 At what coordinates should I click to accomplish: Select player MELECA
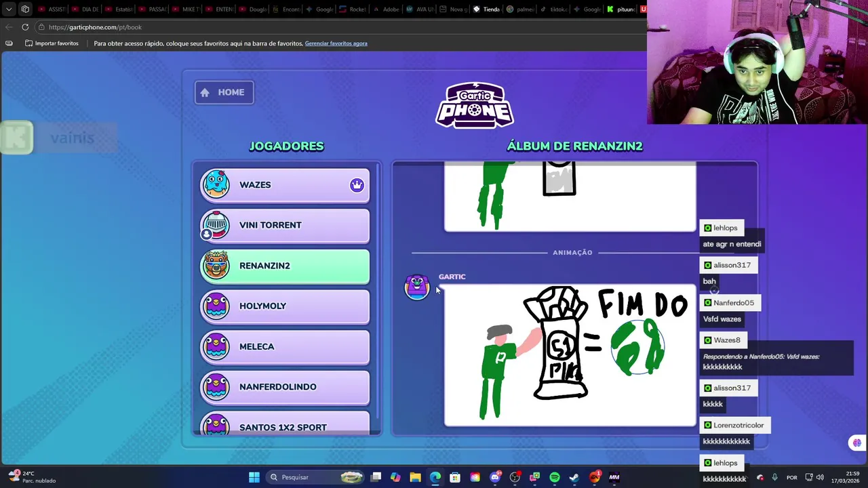(x=285, y=346)
